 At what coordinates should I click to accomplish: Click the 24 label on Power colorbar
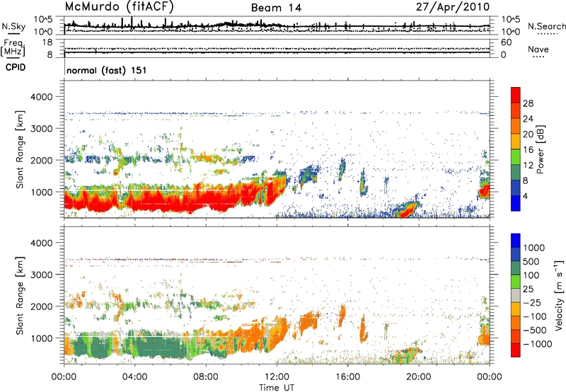[x=528, y=119]
